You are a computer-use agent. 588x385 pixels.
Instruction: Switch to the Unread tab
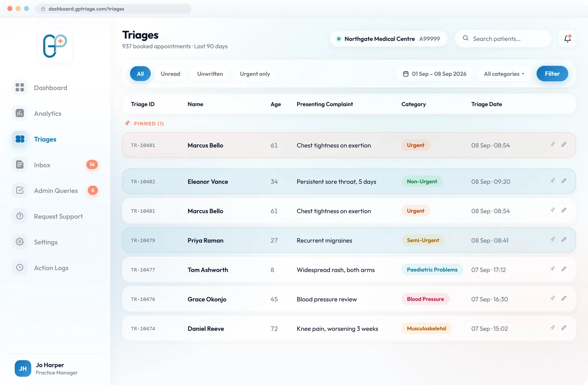[x=171, y=74]
